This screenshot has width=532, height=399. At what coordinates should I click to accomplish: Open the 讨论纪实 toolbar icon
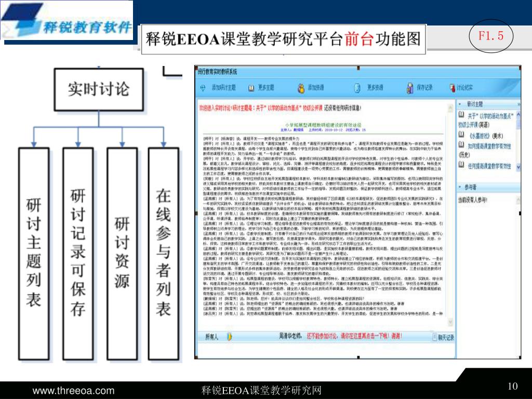[453, 88]
